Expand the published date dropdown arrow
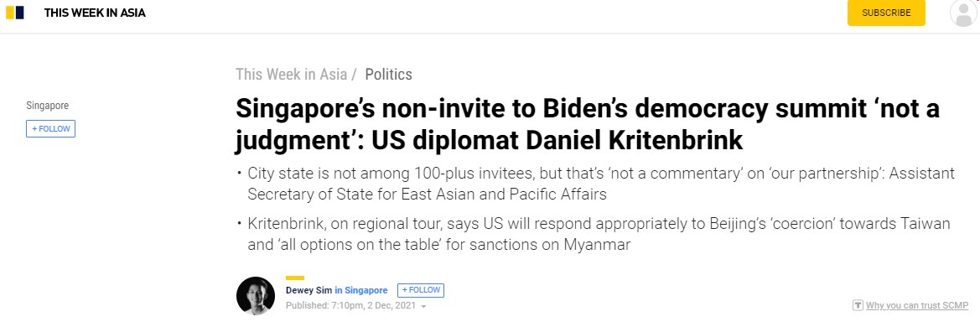980x327 pixels. coord(423,307)
